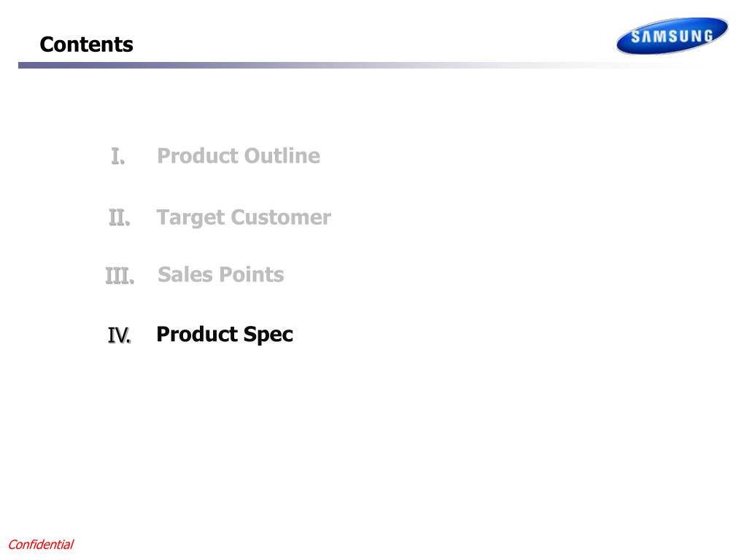The width and height of the screenshot is (747, 560).
Task: Click the word Outline in item I
Action: pos(282,156)
